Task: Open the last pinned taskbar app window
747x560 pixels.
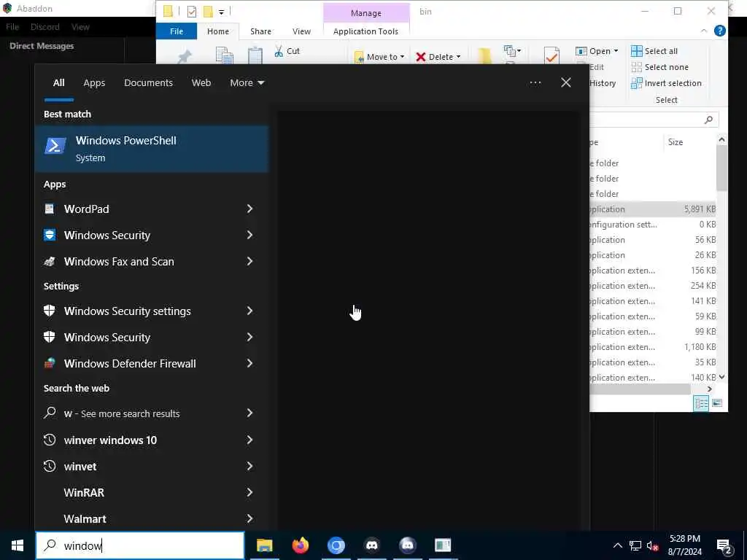Action: click(443, 545)
